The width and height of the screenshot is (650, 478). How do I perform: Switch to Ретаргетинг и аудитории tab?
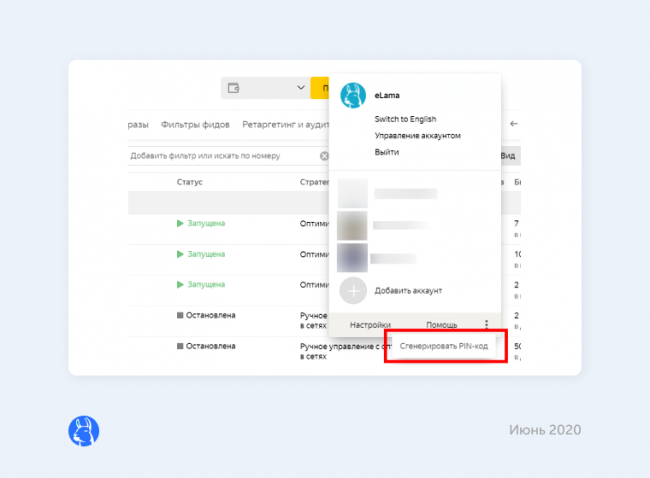tap(282, 125)
